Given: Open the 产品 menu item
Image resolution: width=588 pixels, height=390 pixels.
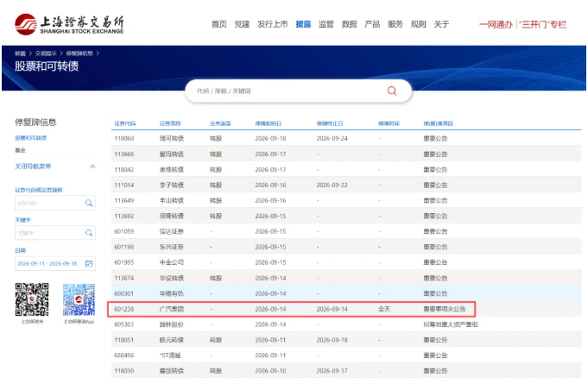Looking at the screenshot, I should tap(372, 24).
